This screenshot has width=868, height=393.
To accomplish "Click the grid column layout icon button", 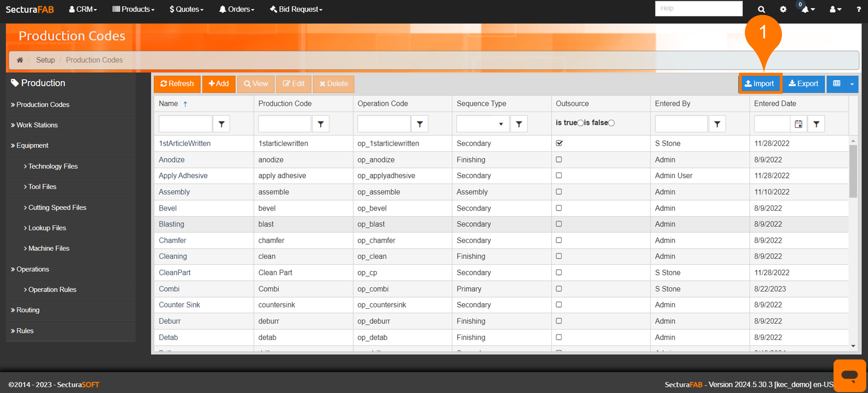I will click(x=836, y=84).
